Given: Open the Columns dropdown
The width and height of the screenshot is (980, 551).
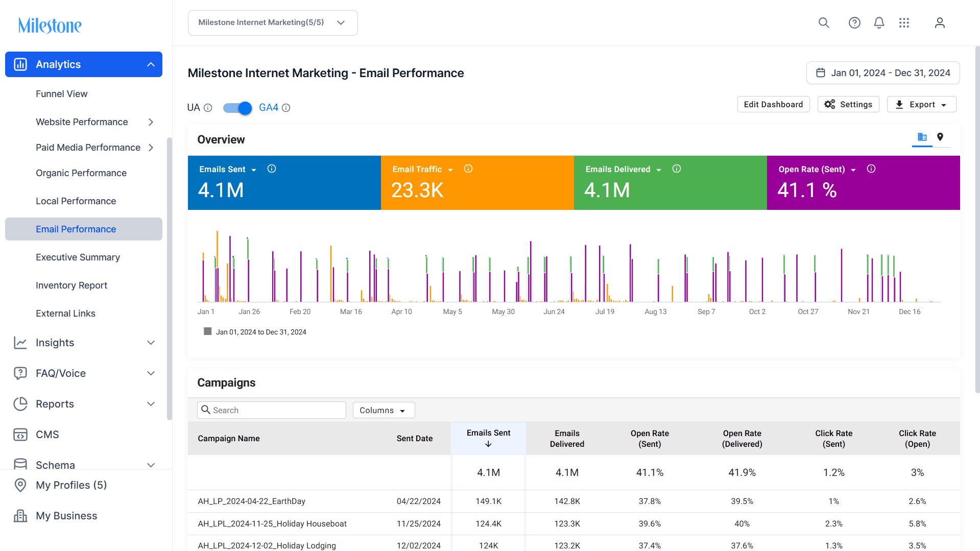Looking at the screenshot, I should pos(384,410).
